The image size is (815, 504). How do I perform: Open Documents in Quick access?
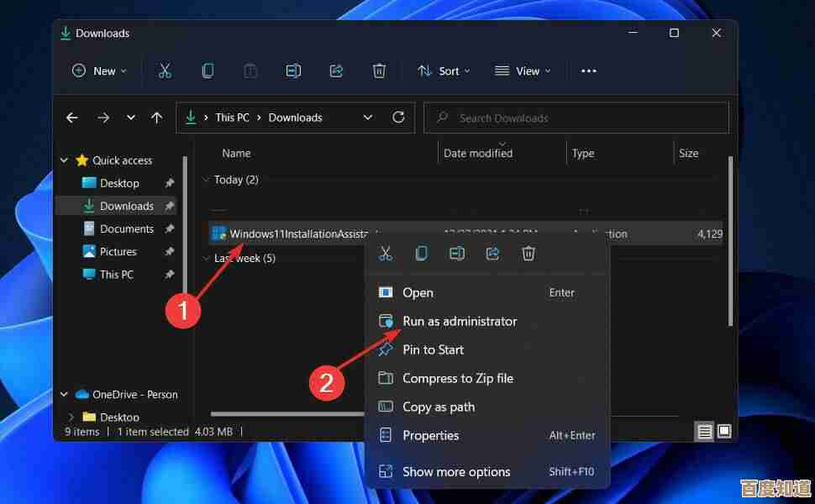tap(127, 228)
